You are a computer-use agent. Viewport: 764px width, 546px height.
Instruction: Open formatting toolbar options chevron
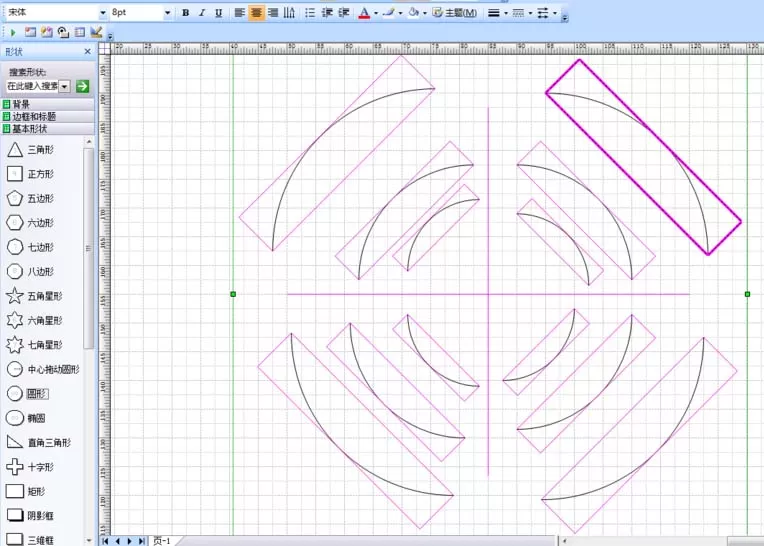coord(565,18)
